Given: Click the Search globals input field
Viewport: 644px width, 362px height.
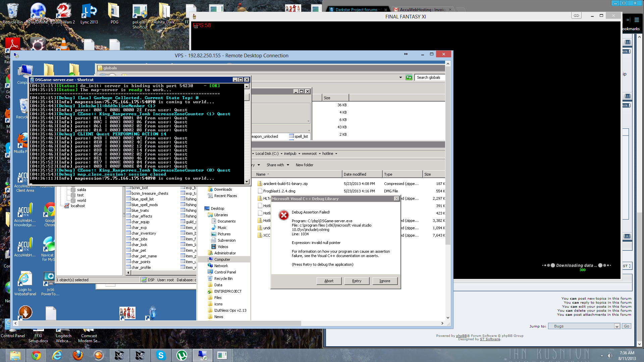Looking at the screenshot, I should [x=430, y=77].
